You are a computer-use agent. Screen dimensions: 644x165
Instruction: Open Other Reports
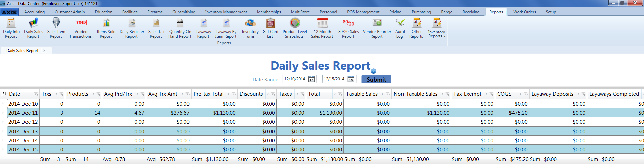coord(416,28)
